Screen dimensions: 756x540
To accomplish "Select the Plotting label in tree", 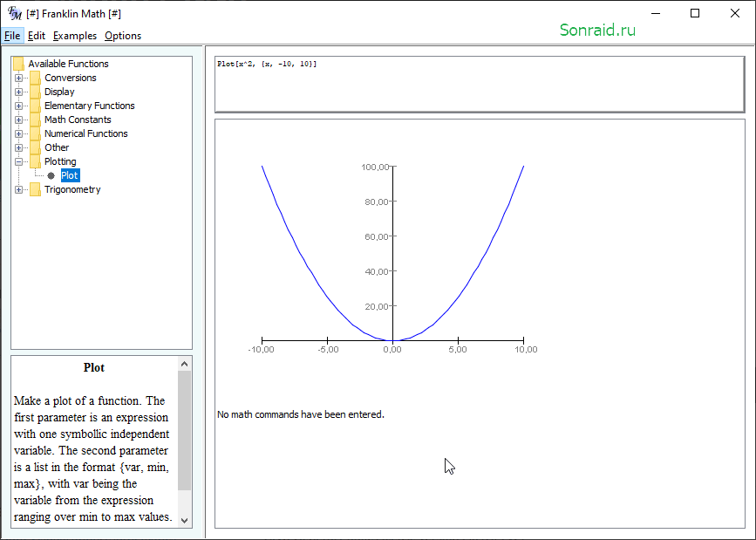I will [60, 161].
